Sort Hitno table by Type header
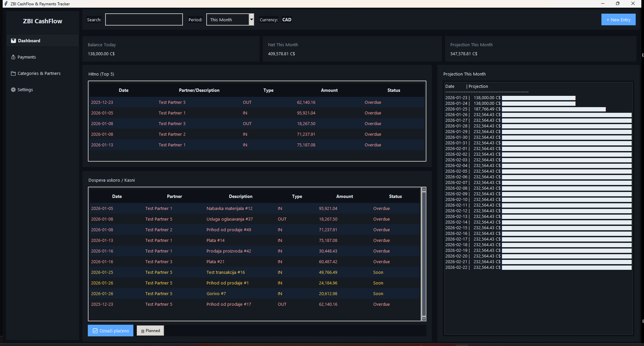This screenshot has width=644, height=346. point(268,90)
